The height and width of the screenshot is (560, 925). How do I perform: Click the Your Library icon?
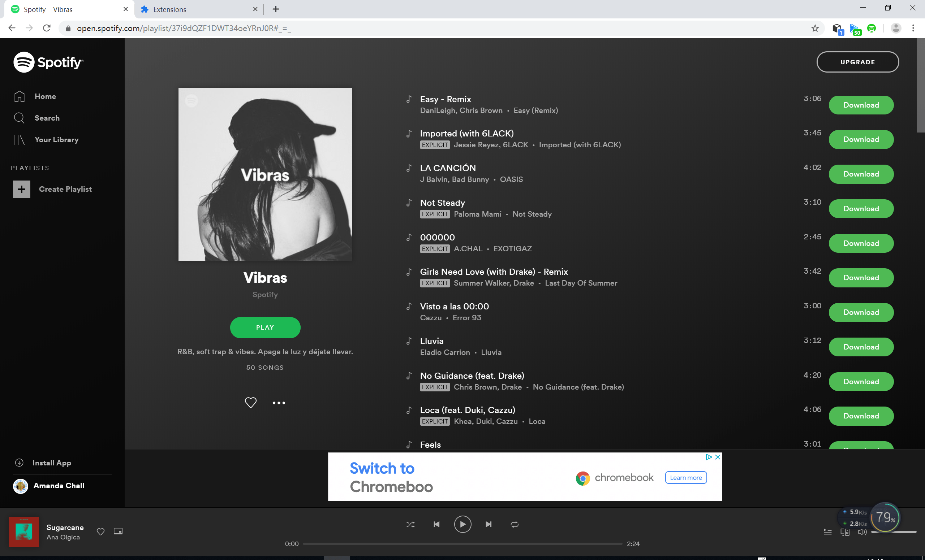pyautogui.click(x=19, y=139)
